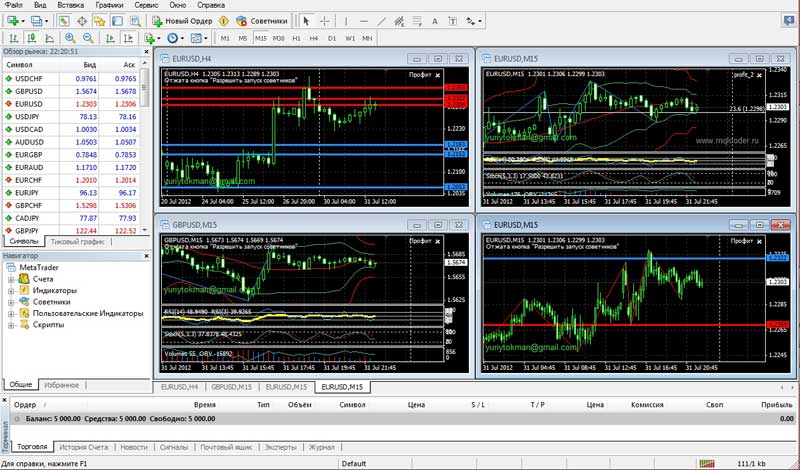800x470 pixels.
Task: Select the USDJPY row in Market Watch
Action: [71, 116]
